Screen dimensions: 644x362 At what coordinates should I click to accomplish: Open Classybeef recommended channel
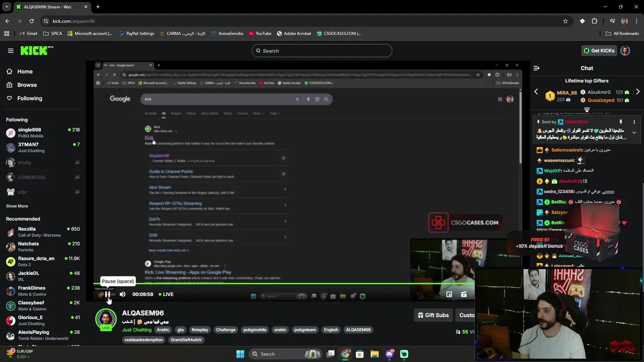(43, 306)
